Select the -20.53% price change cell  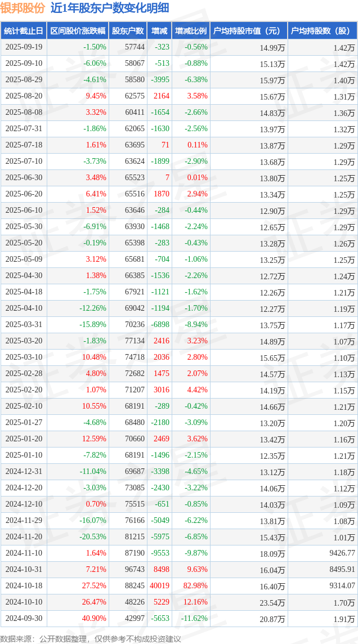coord(93,536)
